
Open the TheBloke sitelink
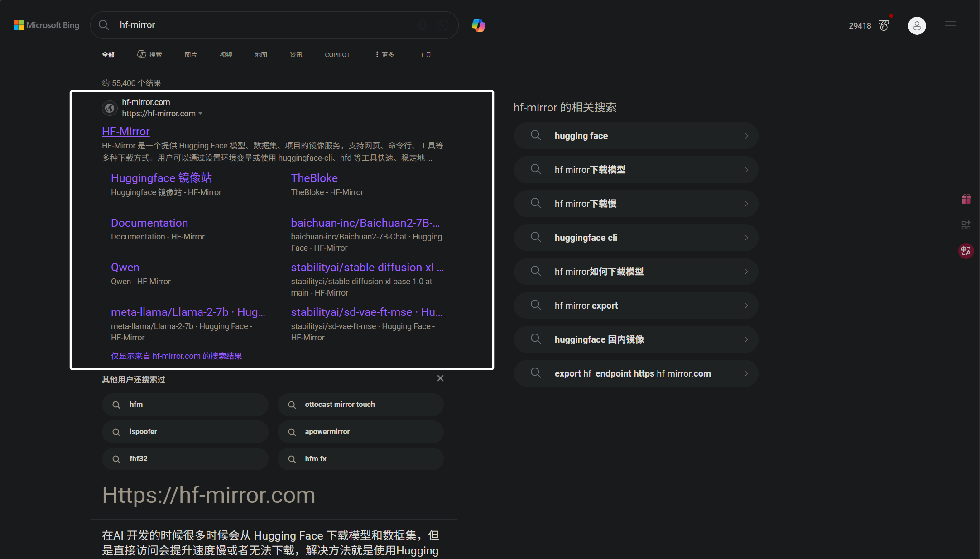(314, 178)
